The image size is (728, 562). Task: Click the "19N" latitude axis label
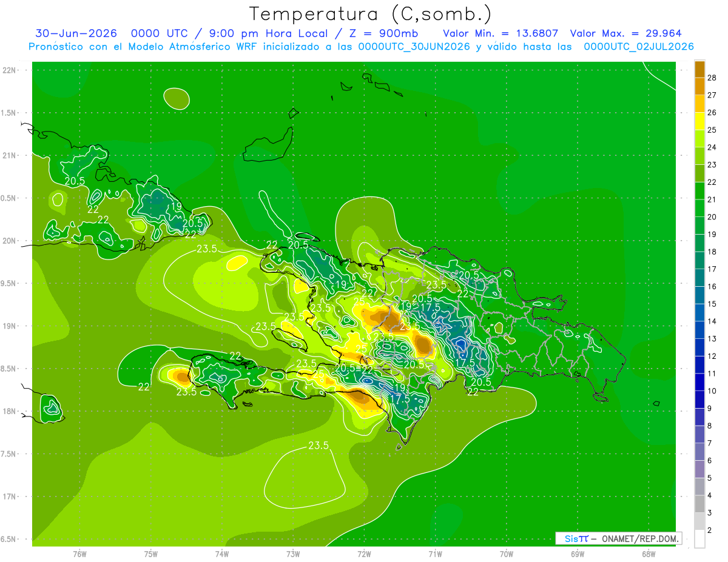click(10, 326)
